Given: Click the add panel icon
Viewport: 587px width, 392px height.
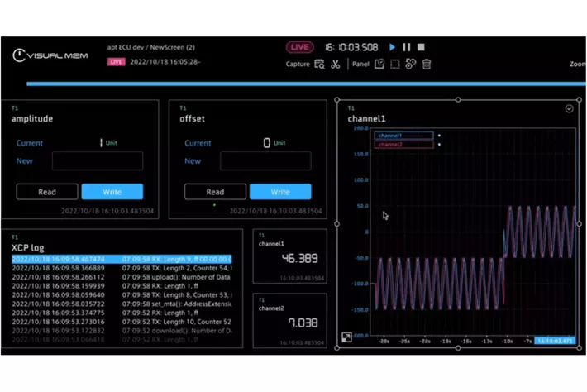Looking at the screenshot, I should coord(379,65).
